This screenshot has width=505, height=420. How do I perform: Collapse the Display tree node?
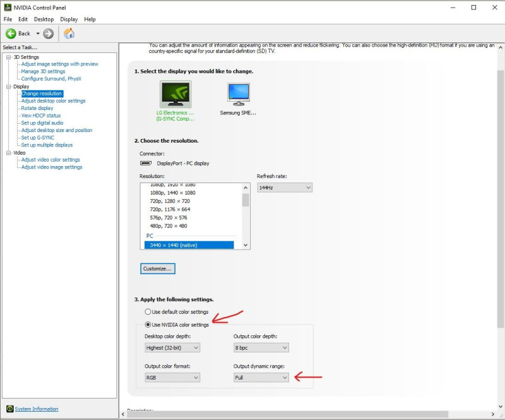click(9, 87)
